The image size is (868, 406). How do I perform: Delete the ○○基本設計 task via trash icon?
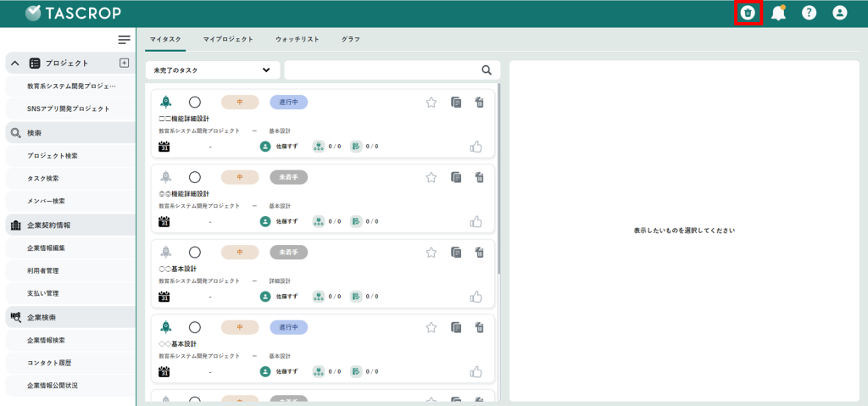click(480, 252)
